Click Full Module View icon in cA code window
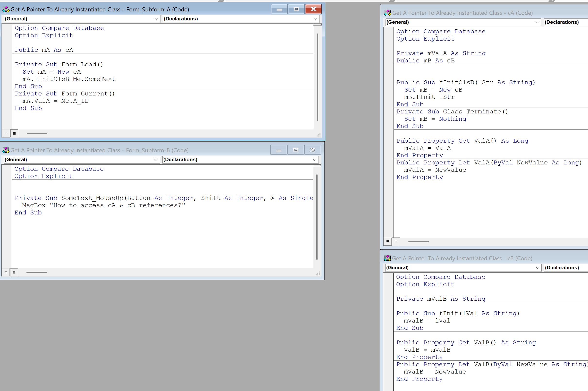Viewport: 588px width, 391px height. pos(396,242)
